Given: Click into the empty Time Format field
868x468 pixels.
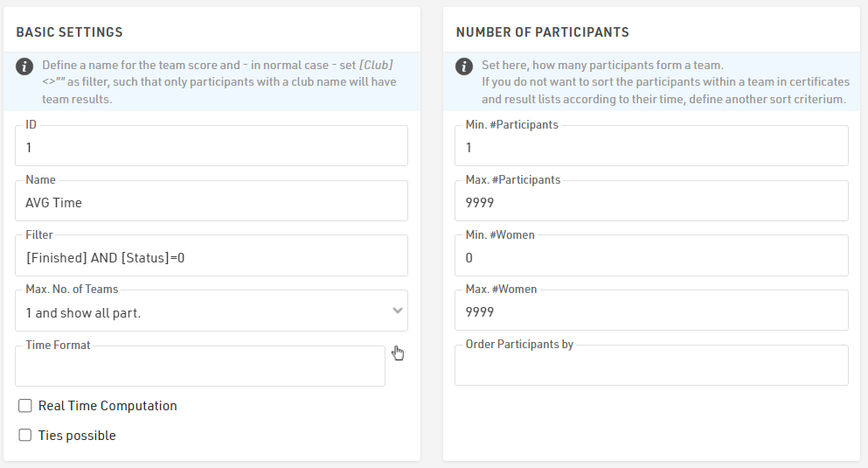Looking at the screenshot, I should 200,368.
